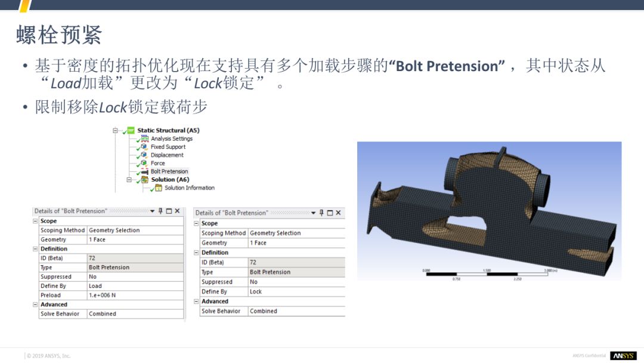Screen dimensions: 644x363
Task: Click the Define By Lock value field
Action: 296,292
